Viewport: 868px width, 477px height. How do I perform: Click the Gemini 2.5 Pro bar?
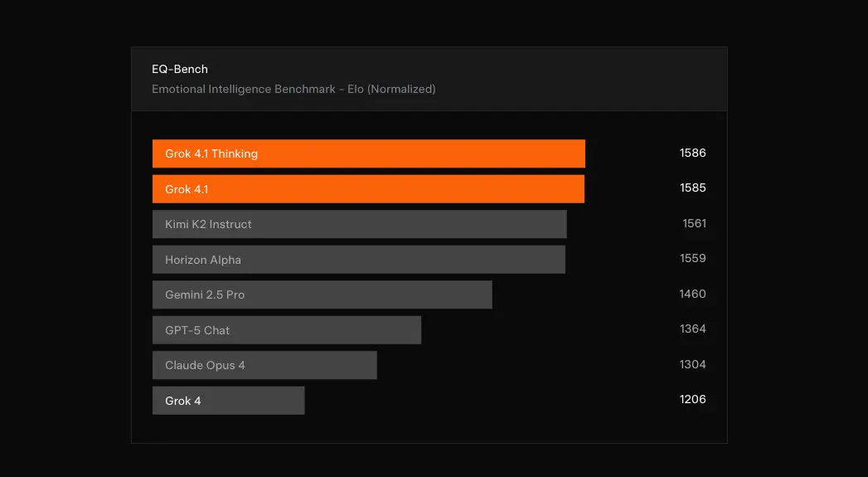[322, 294]
